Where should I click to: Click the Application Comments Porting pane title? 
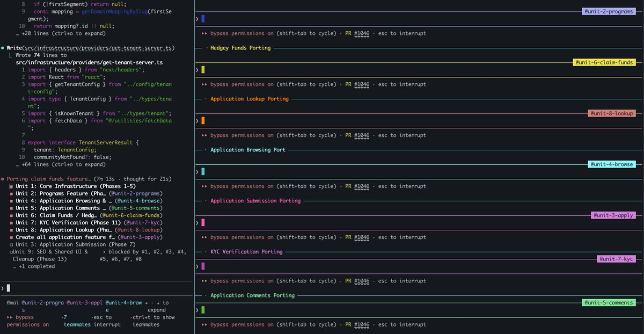click(252, 295)
